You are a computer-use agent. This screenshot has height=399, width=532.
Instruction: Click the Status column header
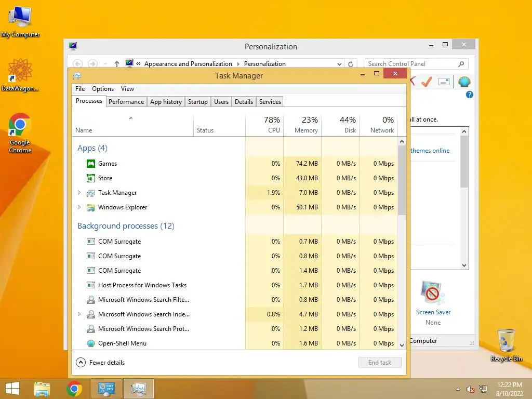point(219,125)
